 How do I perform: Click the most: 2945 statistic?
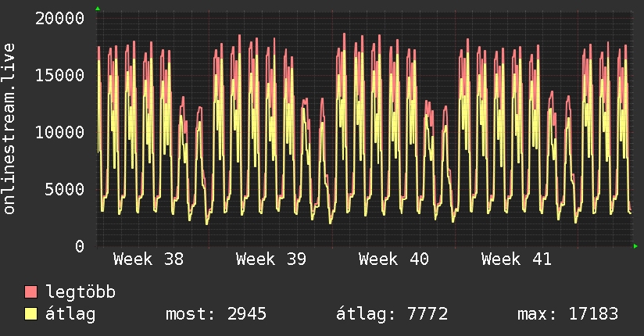tap(216, 314)
